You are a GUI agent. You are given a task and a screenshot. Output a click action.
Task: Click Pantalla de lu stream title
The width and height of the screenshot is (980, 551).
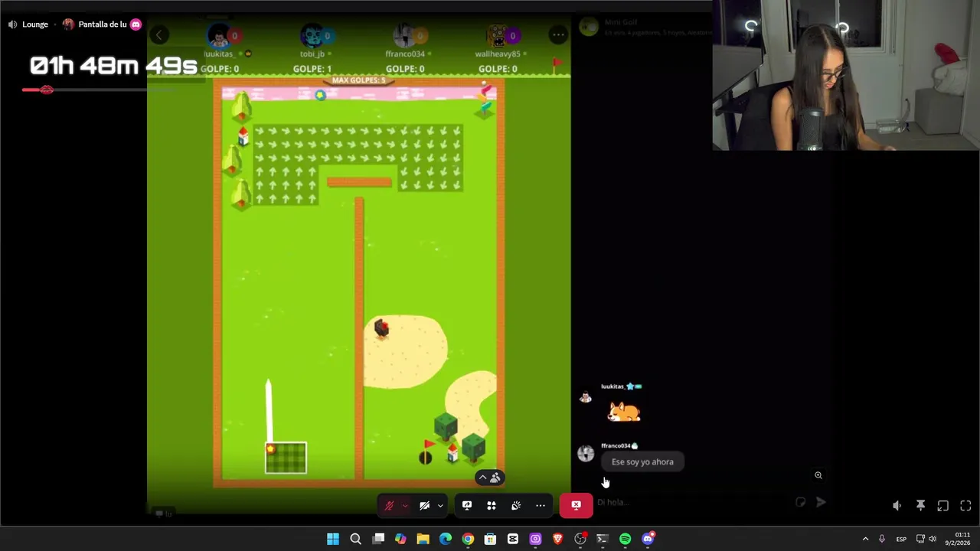click(103, 24)
